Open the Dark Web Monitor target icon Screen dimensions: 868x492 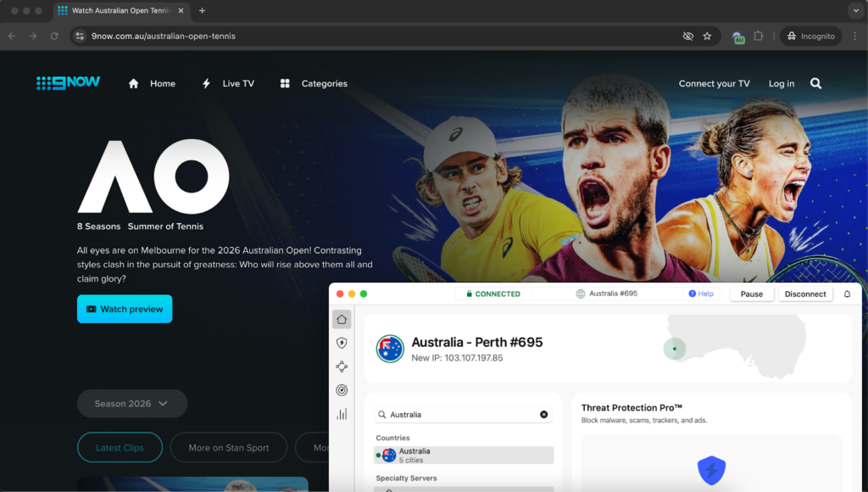tap(342, 390)
